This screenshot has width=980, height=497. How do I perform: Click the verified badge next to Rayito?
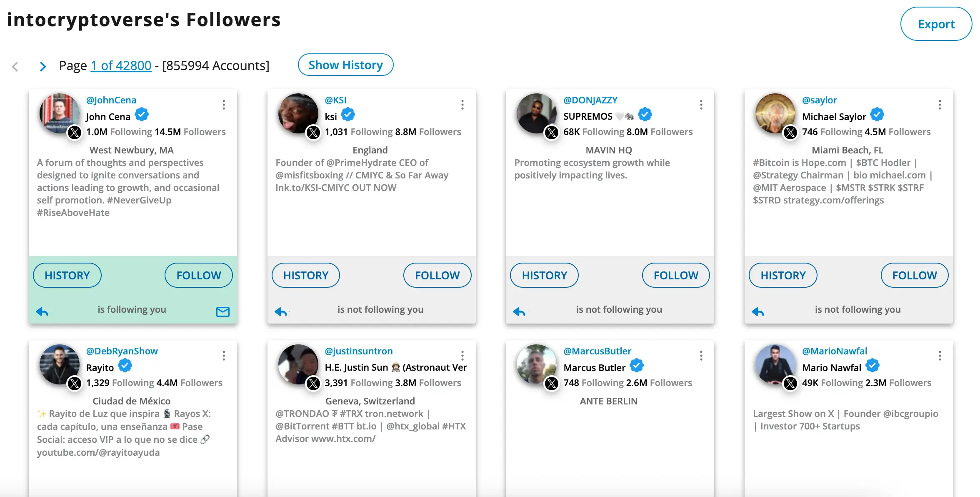click(x=124, y=366)
